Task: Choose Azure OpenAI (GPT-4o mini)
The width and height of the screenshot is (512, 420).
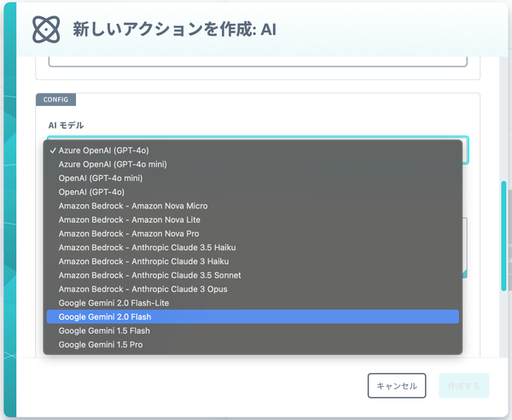Action: click(x=253, y=164)
